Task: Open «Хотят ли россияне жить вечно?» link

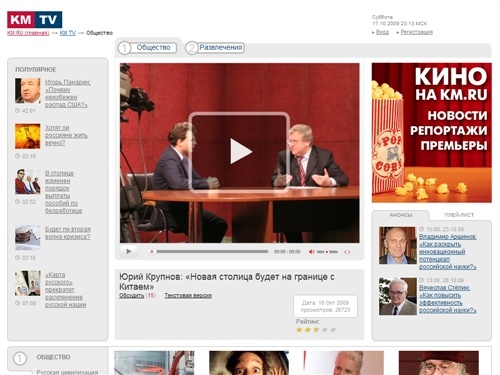Action: click(66, 135)
